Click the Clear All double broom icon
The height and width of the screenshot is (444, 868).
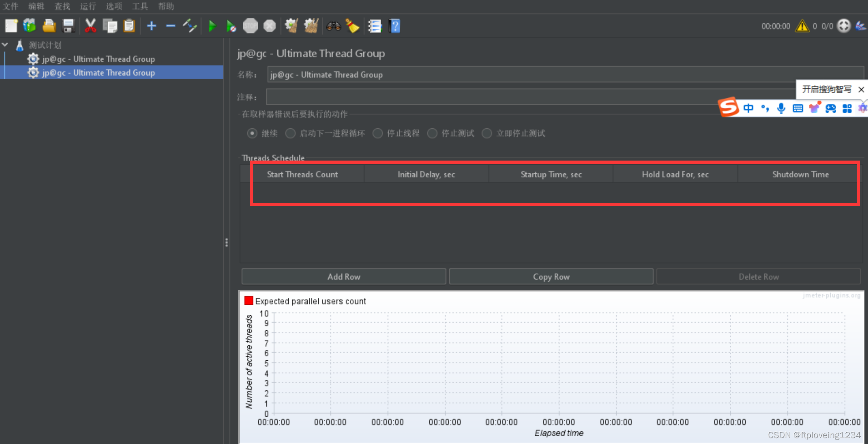pos(311,26)
